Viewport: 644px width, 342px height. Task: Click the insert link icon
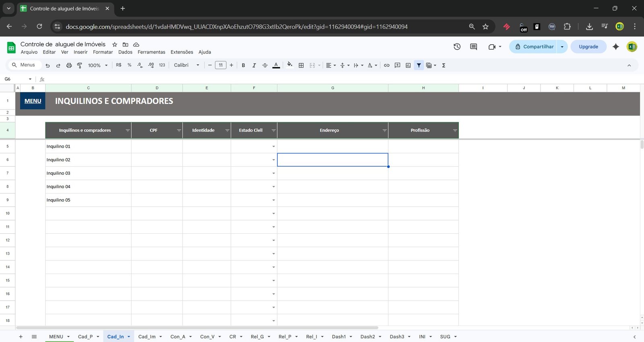pyautogui.click(x=386, y=65)
